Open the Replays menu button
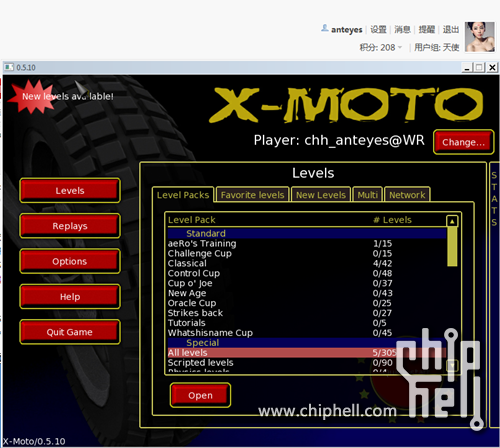 click(70, 226)
